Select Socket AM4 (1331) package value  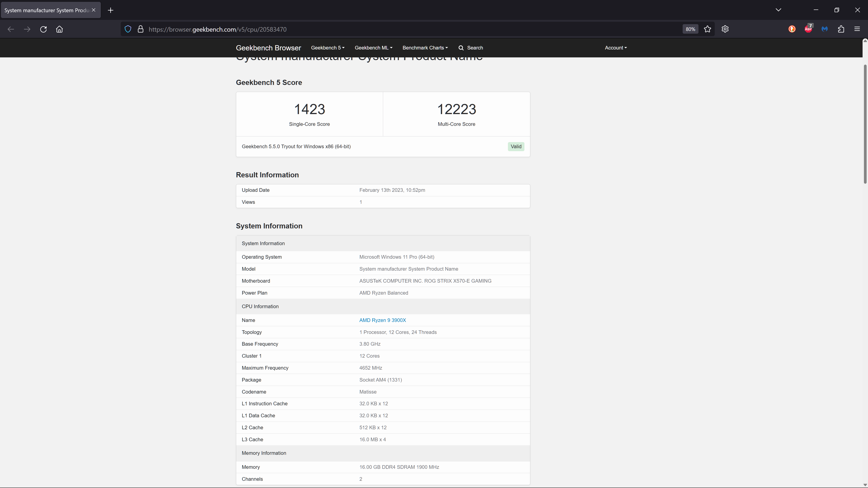(380, 380)
